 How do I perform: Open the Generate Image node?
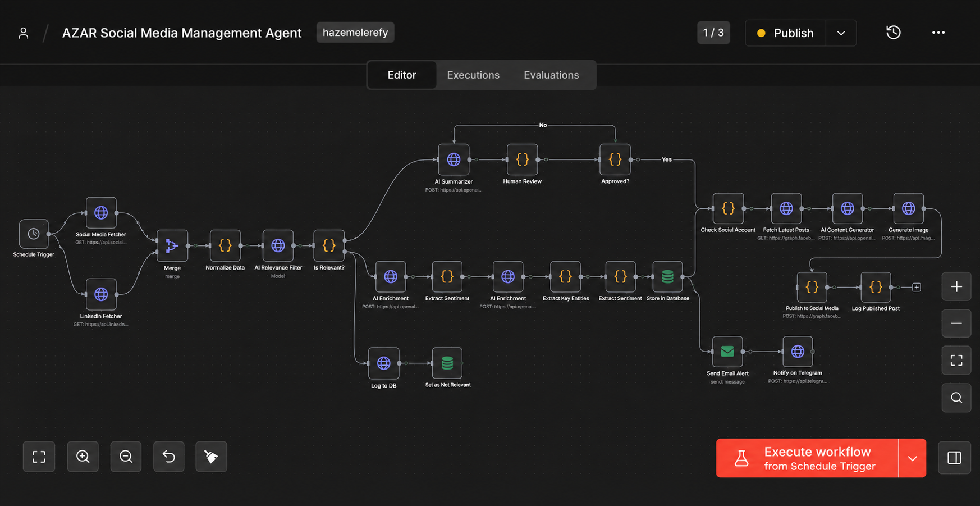909,208
